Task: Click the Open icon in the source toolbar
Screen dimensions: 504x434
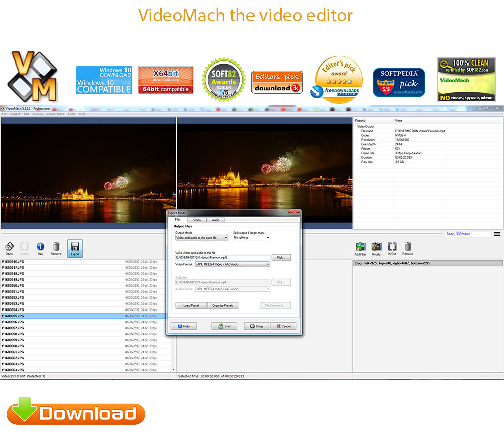Action: click(x=9, y=248)
